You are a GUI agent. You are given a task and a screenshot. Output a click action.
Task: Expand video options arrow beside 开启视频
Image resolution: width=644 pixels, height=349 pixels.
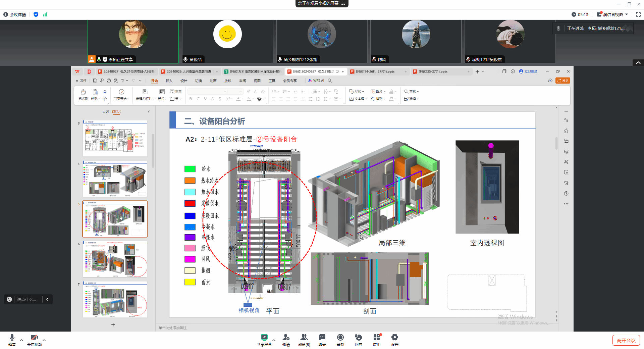[x=44, y=340]
